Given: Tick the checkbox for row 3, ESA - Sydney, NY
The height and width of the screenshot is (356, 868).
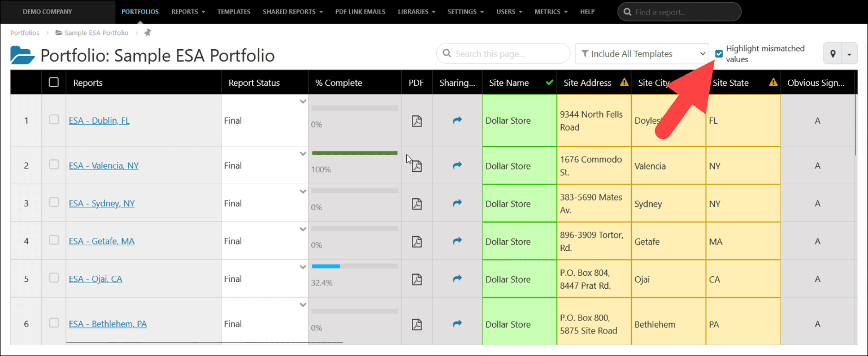Looking at the screenshot, I should pos(54,202).
